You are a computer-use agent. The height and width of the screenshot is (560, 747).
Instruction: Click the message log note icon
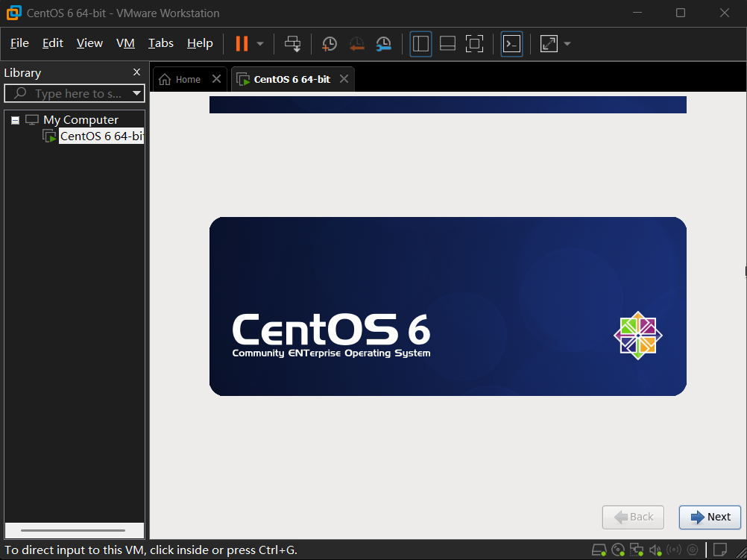(720, 550)
